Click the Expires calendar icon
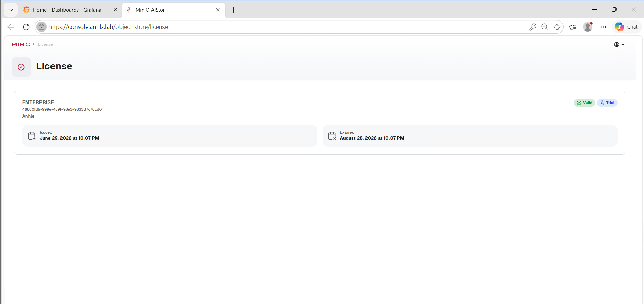The image size is (644, 304). tap(332, 136)
